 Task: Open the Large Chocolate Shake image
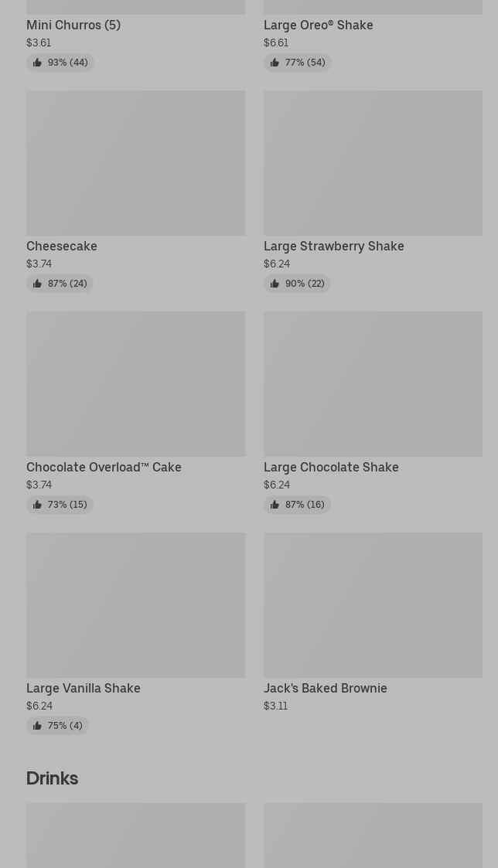373,384
